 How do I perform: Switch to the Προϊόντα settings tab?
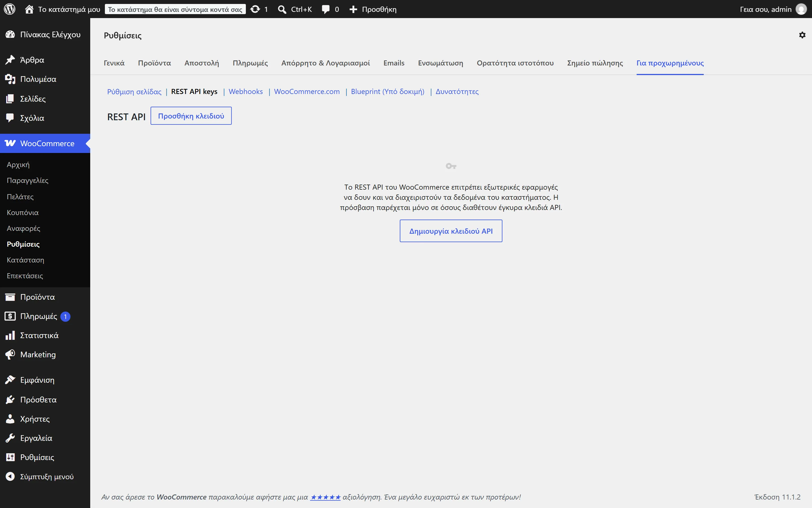pyautogui.click(x=154, y=63)
